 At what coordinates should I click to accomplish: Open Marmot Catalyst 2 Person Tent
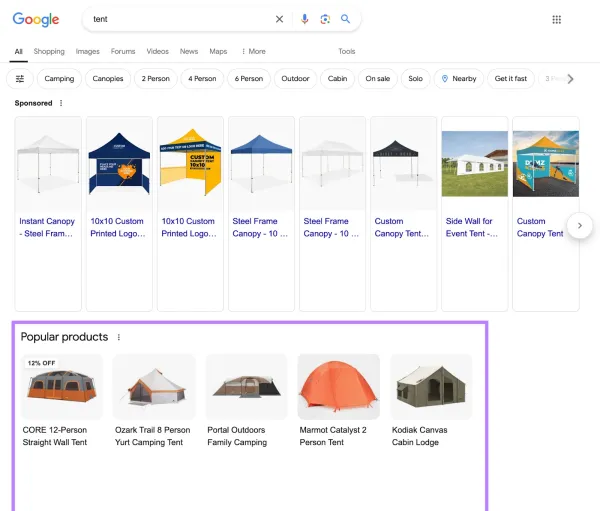333,436
